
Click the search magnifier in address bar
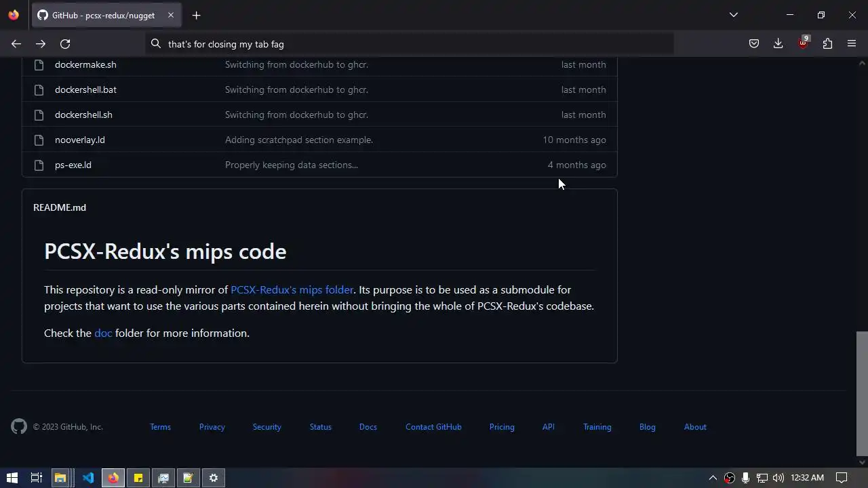tap(156, 44)
